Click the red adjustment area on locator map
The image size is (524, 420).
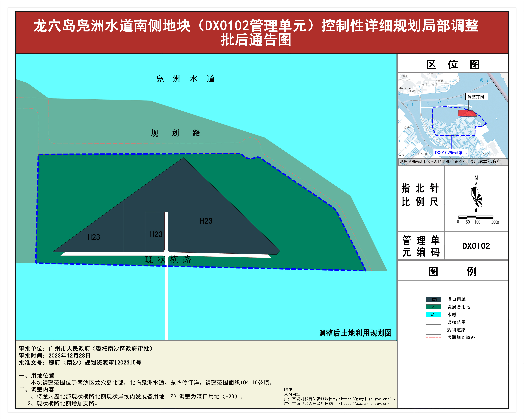[467, 113]
